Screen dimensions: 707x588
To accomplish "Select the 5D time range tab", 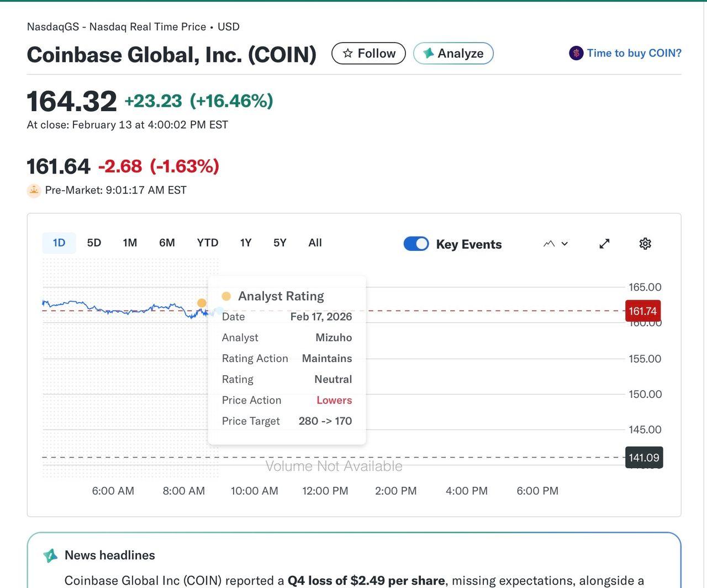I will 94,243.
